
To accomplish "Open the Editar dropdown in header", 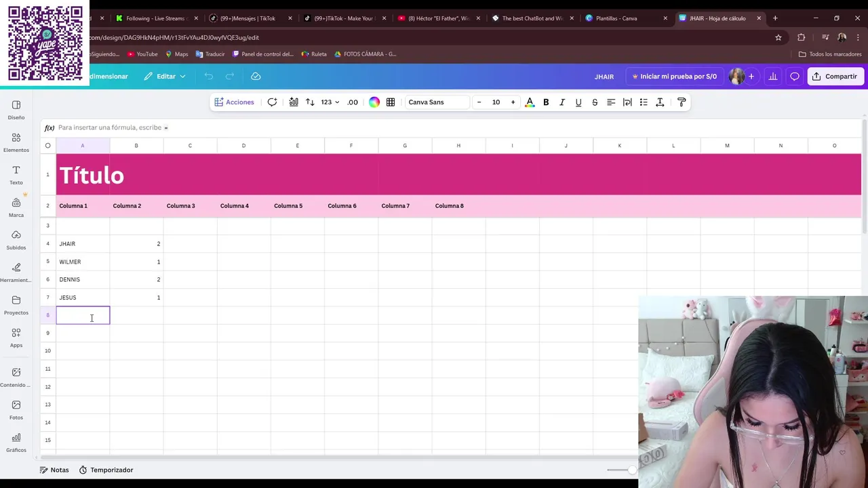I will 165,77.
